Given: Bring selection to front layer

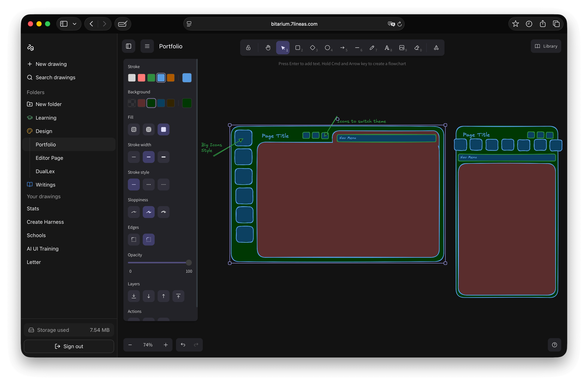Looking at the screenshot, I should coord(178,296).
